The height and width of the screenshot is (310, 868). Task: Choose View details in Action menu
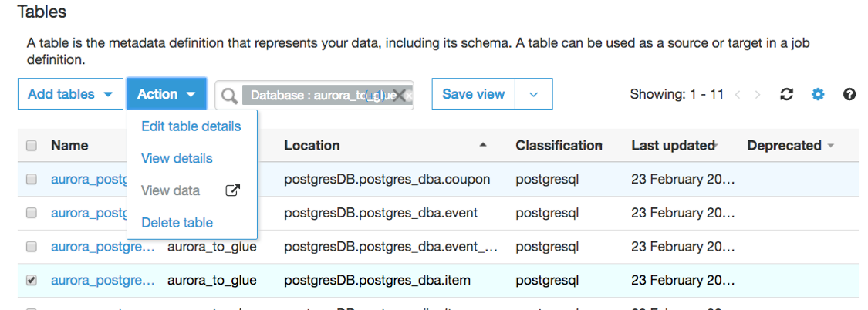pos(177,159)
